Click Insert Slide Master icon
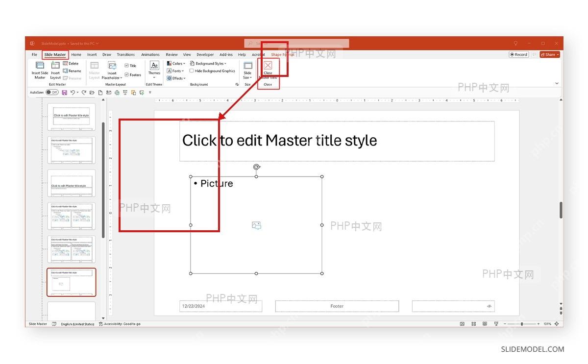588x364 pixels. [x=40, y=66]
